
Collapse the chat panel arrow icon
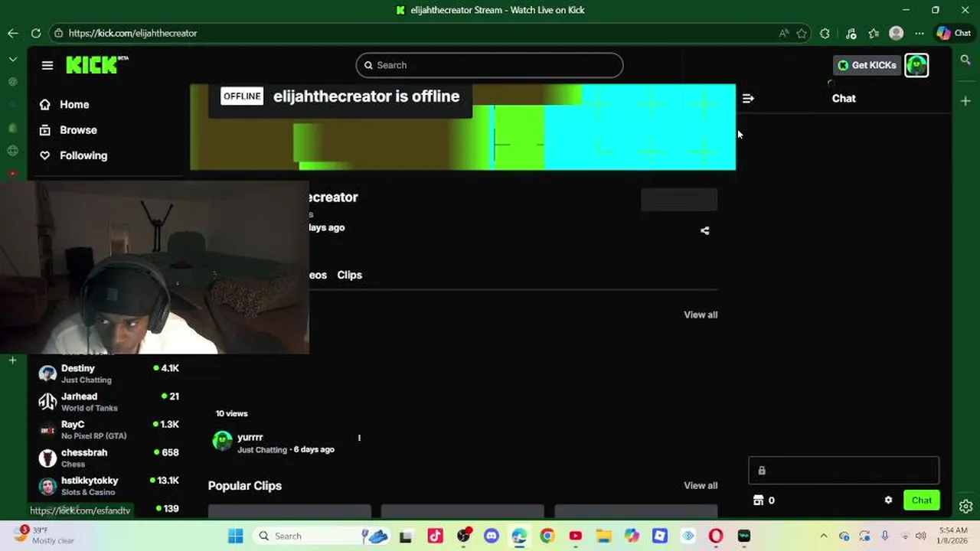click(748, 98)
